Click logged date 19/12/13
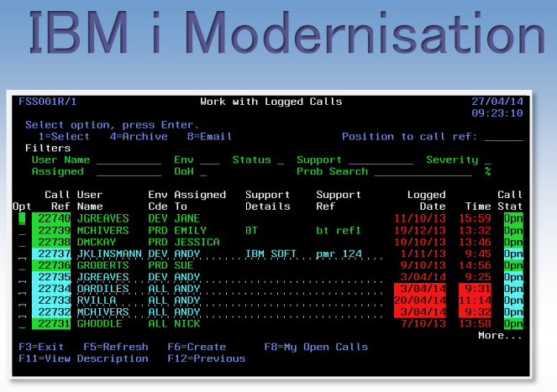The height and width of the screenshot is (392, 557). pyautogui.click(x=419, y=231)
